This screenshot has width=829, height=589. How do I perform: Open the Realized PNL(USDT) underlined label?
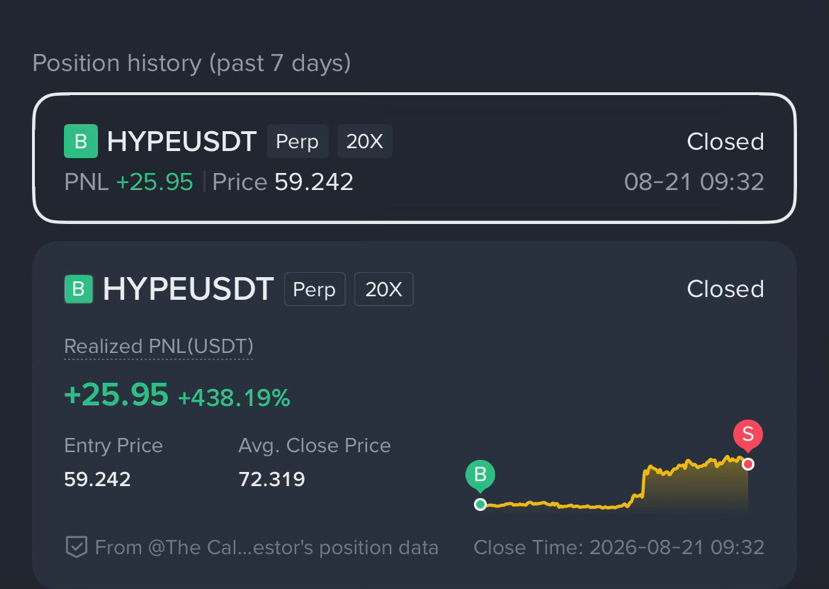tap(159, 347)
